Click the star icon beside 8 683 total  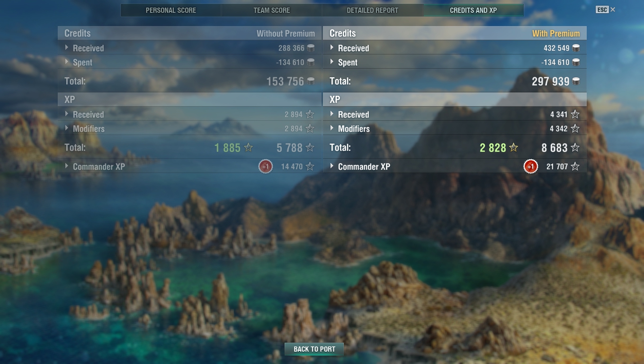click(x=575, y=148)
